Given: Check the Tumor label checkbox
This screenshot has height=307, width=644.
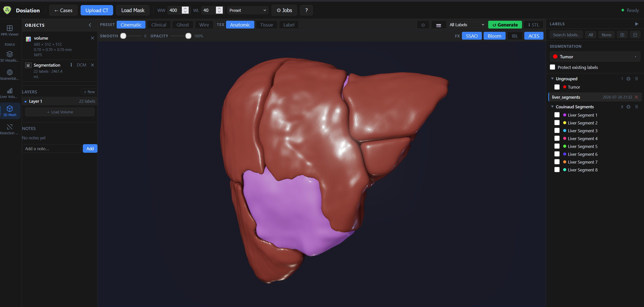Looking at the screenshot, I should click(x=557, y=87).
